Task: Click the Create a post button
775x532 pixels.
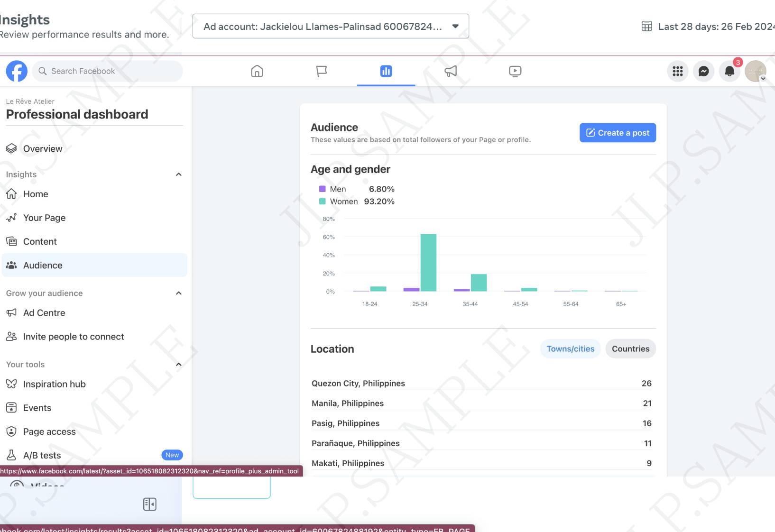Action: coord(618,133)
